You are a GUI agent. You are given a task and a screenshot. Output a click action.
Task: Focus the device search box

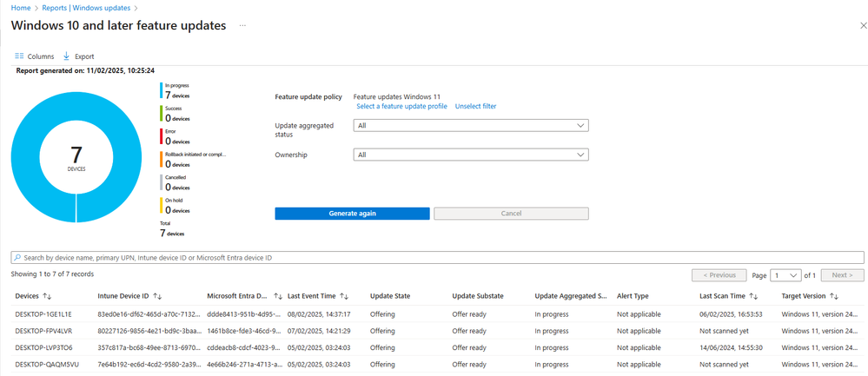(437, 258)
